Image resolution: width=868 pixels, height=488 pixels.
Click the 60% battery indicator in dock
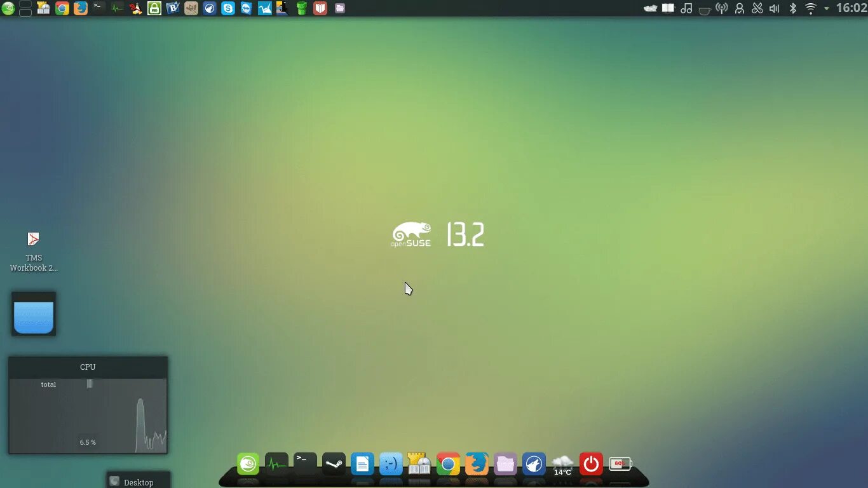(x=620, y=464)
